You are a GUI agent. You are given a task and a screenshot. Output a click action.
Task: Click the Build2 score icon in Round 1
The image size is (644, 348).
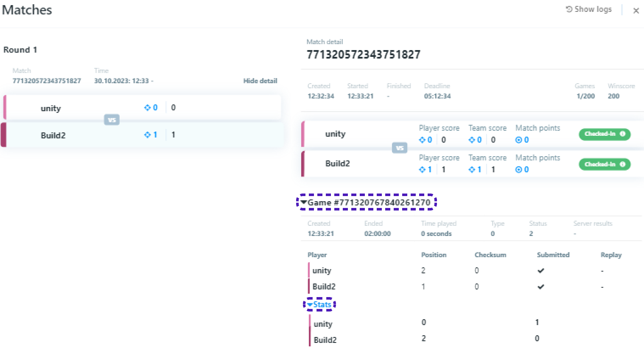[148, 135]
